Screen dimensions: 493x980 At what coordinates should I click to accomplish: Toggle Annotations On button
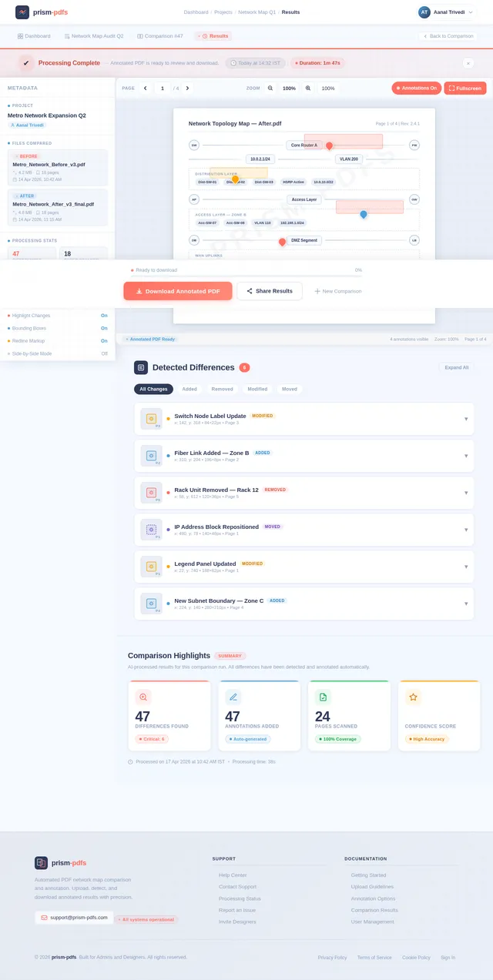(x=416, y=89)
